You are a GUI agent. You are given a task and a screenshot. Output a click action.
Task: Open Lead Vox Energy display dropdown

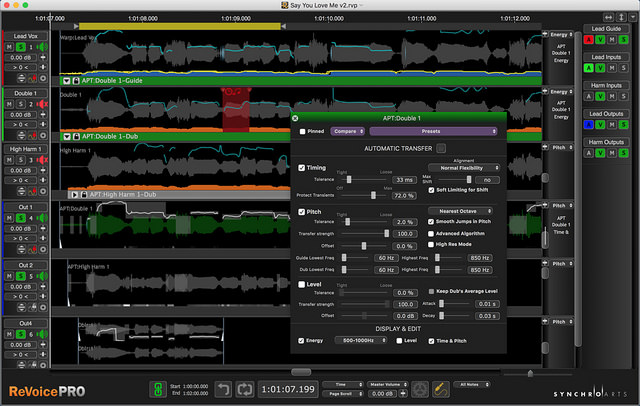[561, 35]
